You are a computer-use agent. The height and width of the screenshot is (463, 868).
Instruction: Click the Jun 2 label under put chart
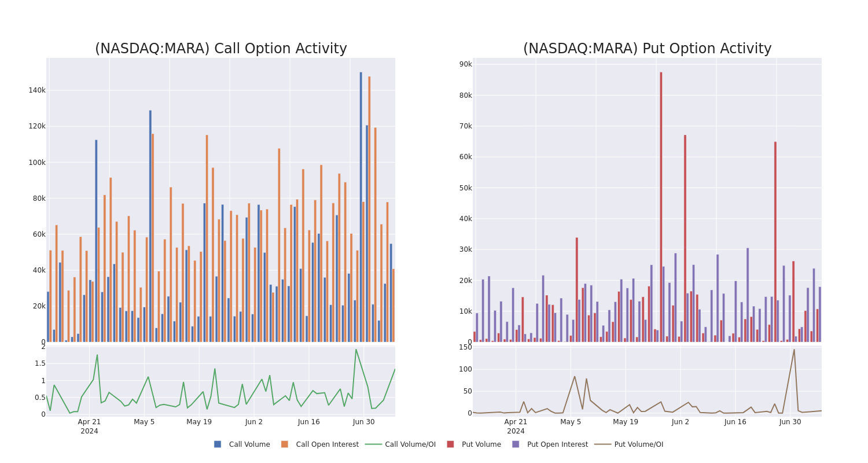(x=681, y=422)
